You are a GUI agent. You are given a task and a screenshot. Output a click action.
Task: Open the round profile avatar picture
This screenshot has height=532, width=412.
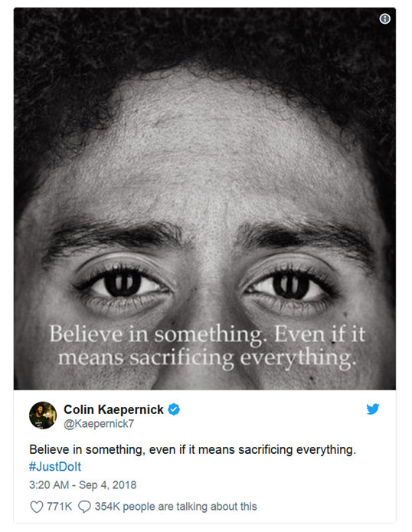coord(43,415)
